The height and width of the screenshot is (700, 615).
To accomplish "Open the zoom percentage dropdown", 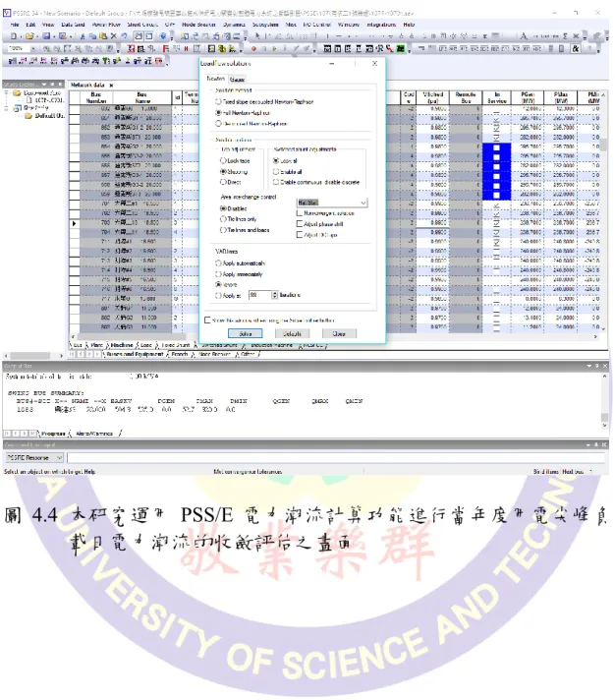I will tap(22, 48).
